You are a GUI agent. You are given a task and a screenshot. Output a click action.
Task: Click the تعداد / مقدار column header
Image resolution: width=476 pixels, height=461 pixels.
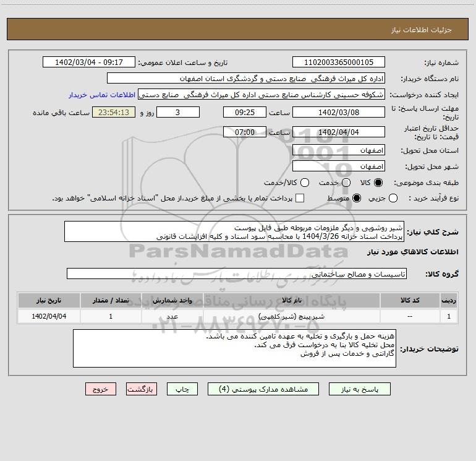click(x=111, y=300)
